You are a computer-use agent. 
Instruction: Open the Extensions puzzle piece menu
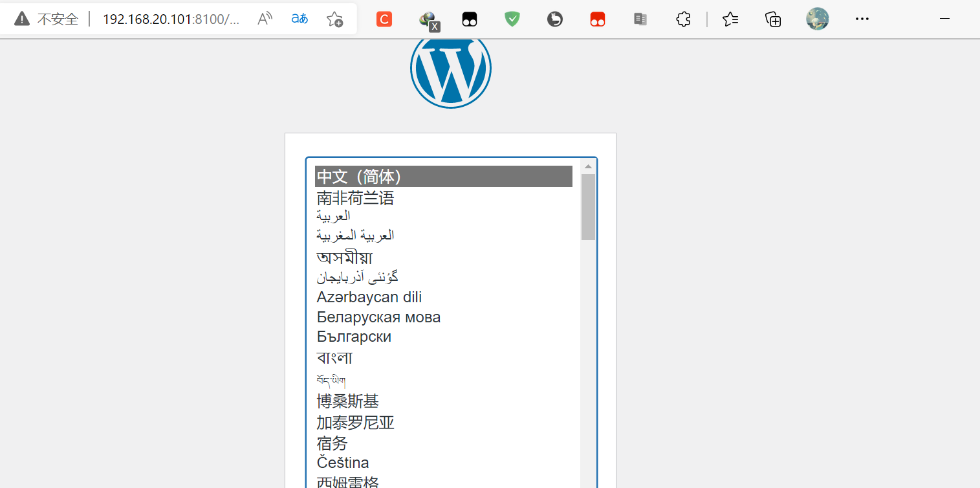tap(683, 19)
